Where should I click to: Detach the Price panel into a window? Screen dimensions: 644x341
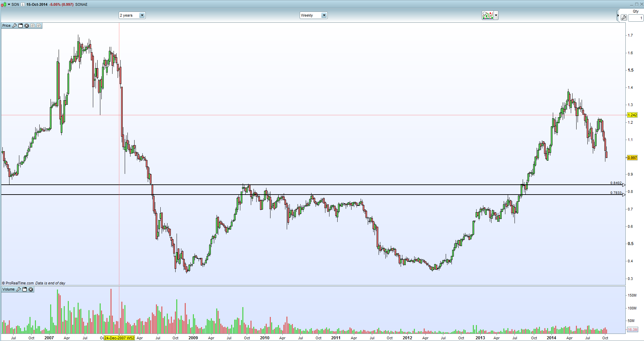[21, 25]
